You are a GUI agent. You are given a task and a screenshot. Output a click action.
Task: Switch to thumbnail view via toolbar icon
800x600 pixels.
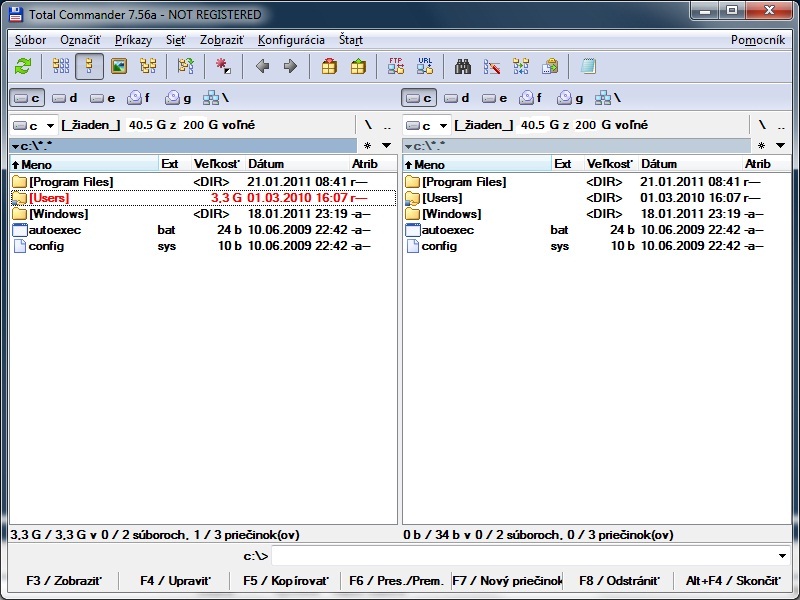119,67
